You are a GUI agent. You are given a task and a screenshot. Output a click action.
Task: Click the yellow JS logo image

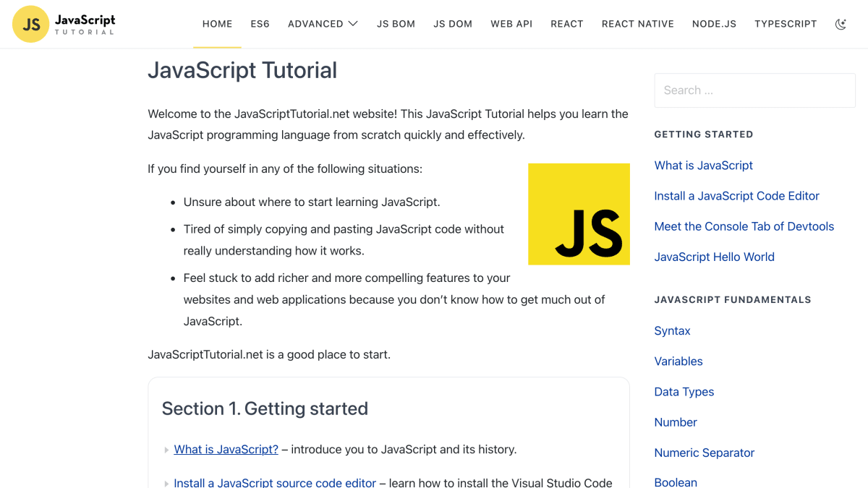tap(579, 214)
